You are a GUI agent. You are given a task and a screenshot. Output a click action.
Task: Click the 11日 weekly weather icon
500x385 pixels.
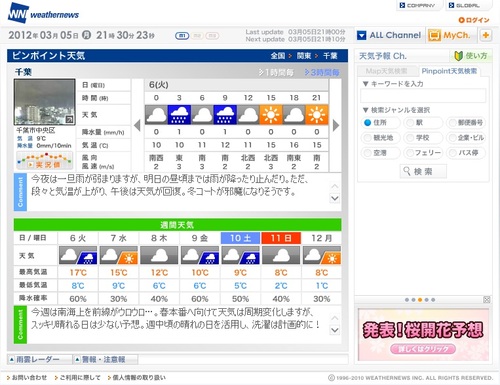(281, 255)
